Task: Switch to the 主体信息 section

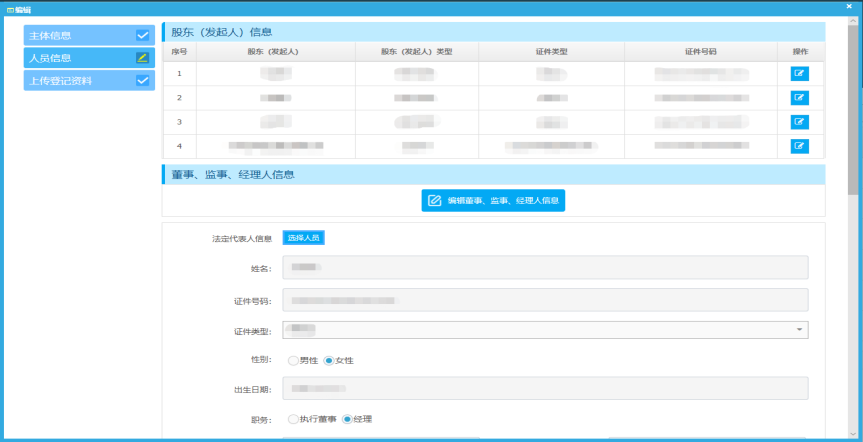Action: coord(80,36)
